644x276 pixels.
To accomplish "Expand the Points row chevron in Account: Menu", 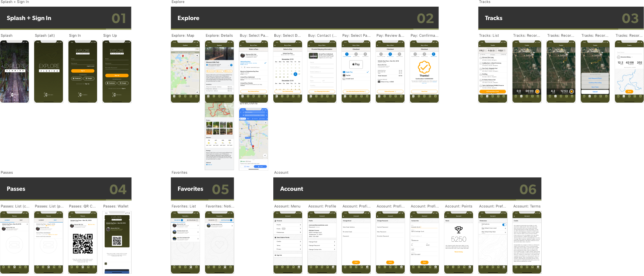I will pyautogui.click(x=300, y=229).
